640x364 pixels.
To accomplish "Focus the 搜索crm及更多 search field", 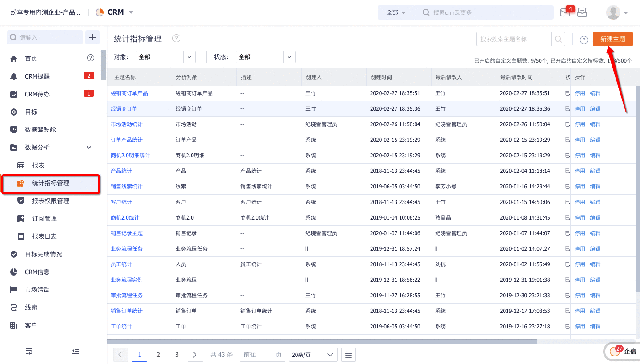I will point(487,12).
